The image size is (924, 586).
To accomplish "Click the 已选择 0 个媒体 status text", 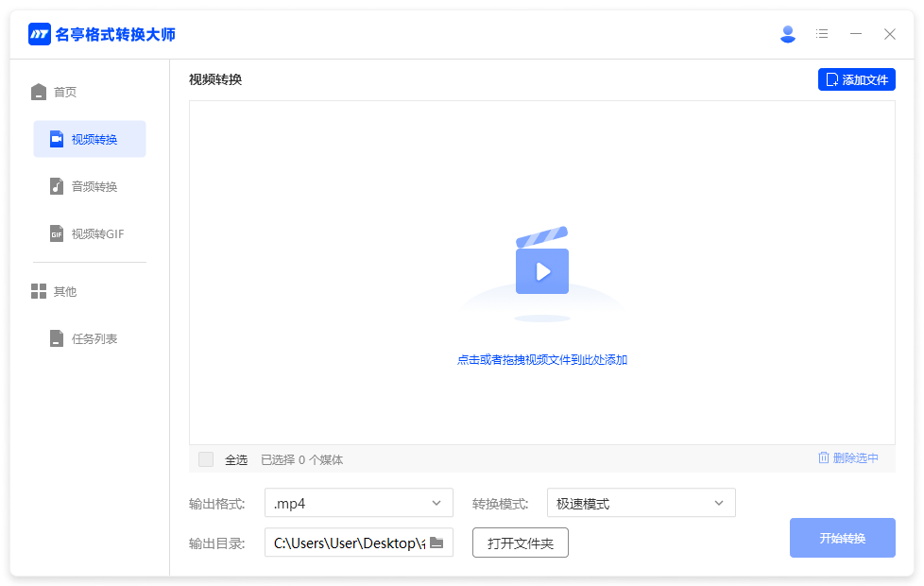I will coord(301,460).
